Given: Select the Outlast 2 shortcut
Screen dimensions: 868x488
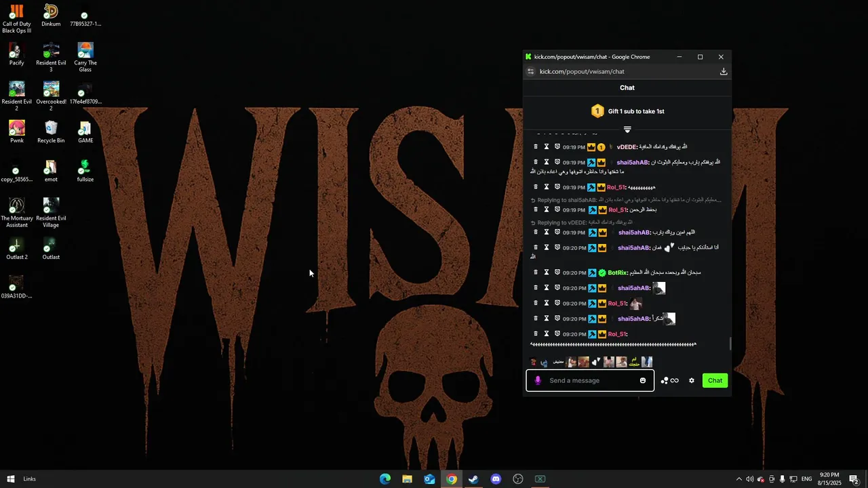Looking at the screenshot, I should pos(16,248).
